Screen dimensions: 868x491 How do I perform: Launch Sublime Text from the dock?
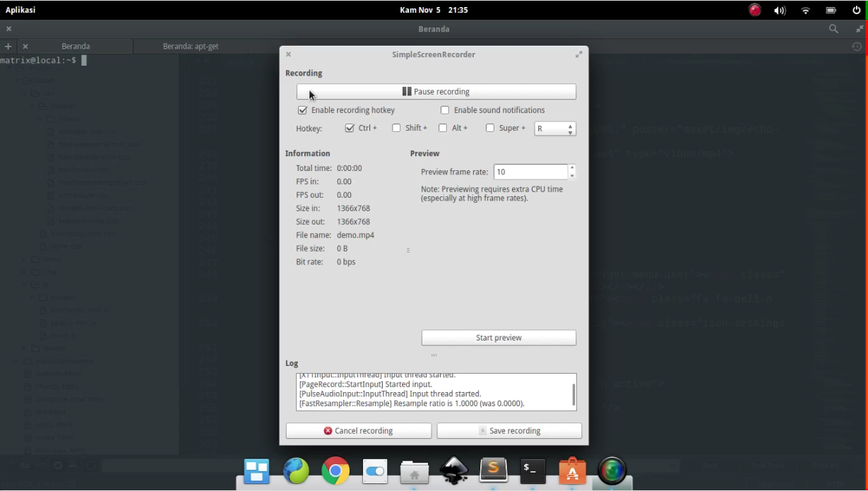point(493,471)
